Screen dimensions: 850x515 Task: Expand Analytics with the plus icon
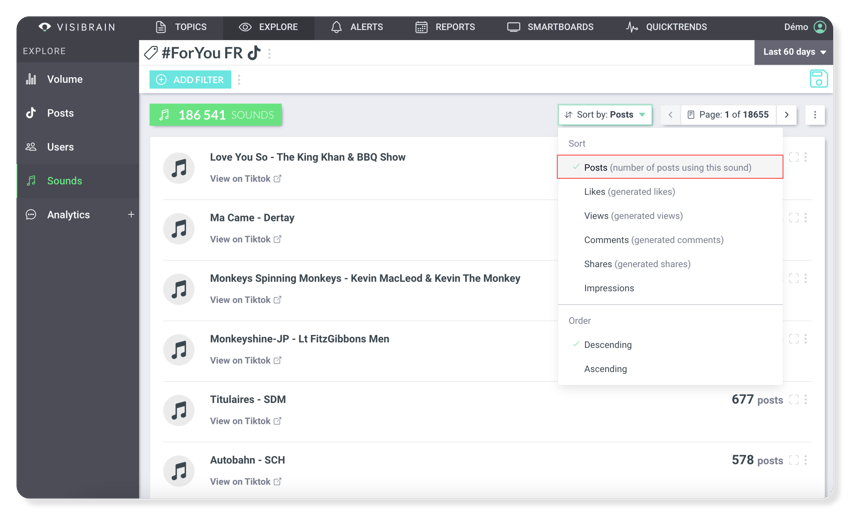click(x=131, y=215)
